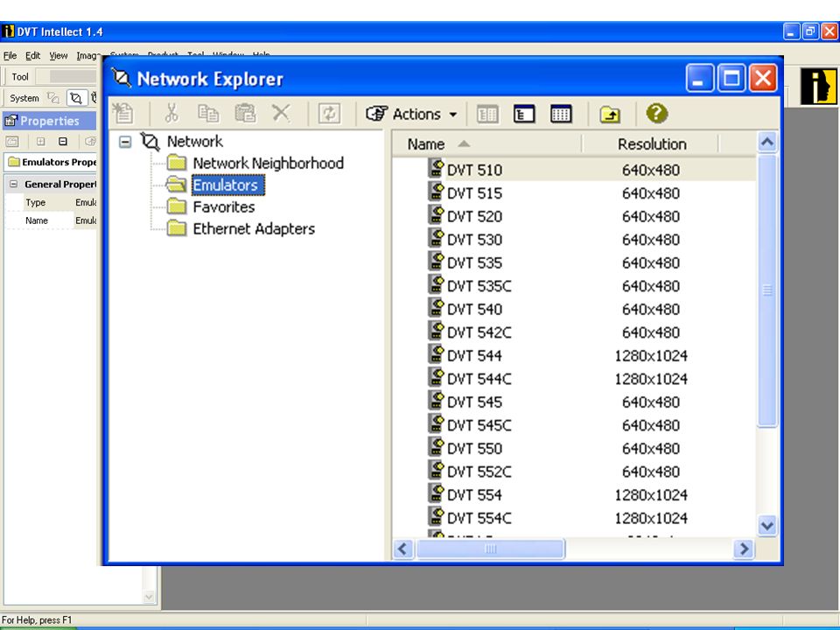Image resolution: width=840 pixels, height=630 pixels.
Task: Select the DVT 535 emulator icon
Action: [x=437, y=262]
